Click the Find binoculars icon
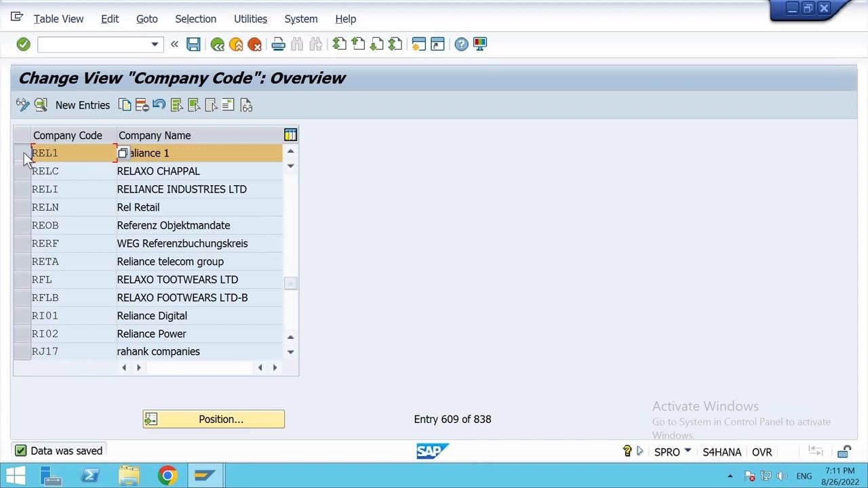This screenshot has height=488, width=868. coord(297,44)
